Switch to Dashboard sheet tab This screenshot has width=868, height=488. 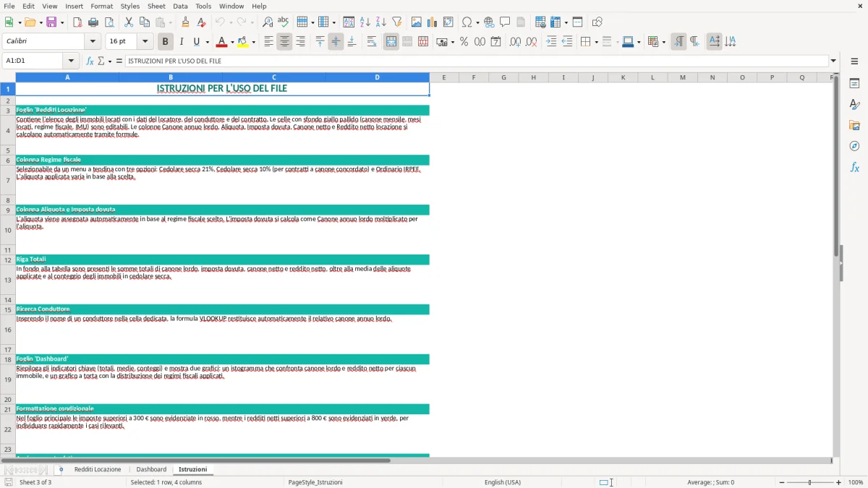pyautogui.click(x=151, y=470)
